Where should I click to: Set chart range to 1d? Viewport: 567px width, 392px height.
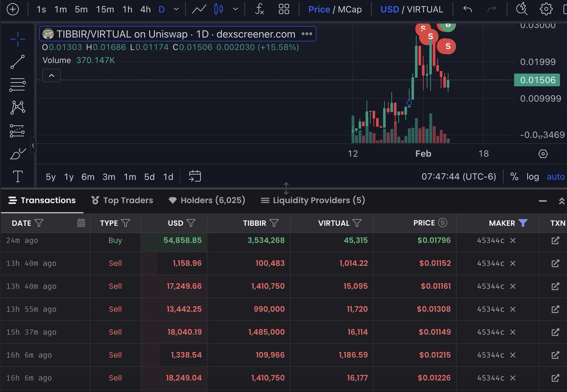[x=168, y=177]
